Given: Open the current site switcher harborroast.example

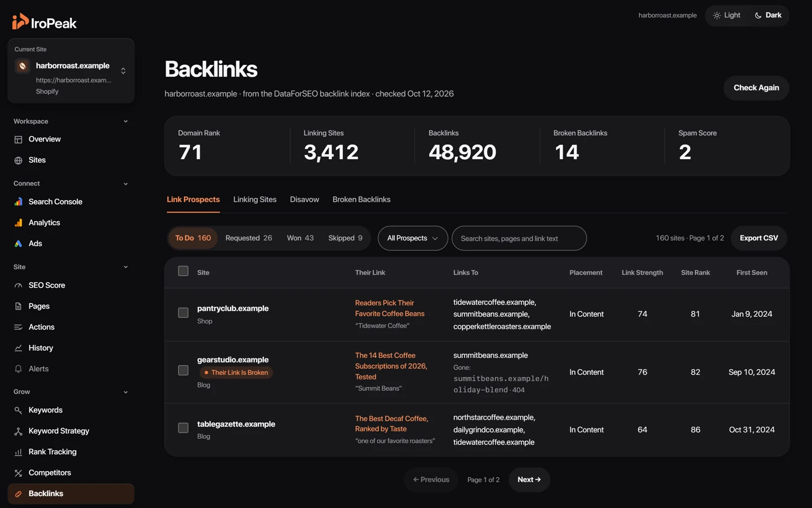Looking at the screenshot, I should point(71,71).
